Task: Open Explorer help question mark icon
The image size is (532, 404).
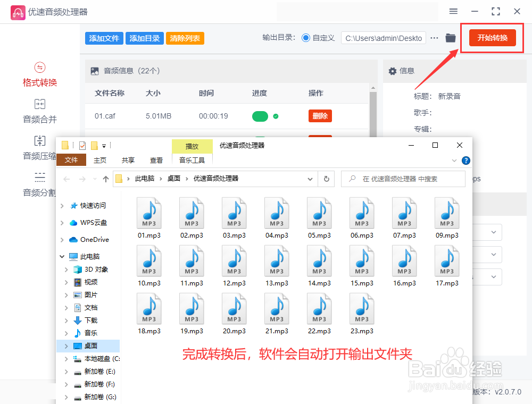Action: coord(466,161)
